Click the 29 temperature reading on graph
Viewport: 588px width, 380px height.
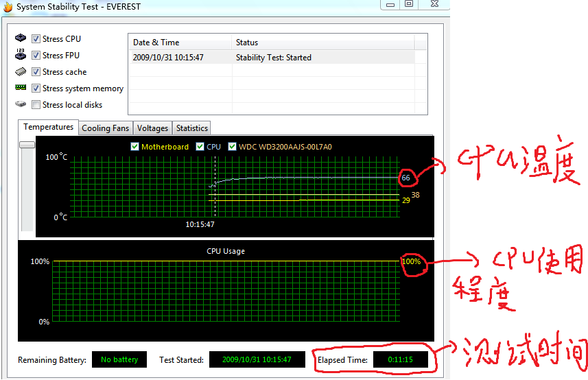pos(406,200)
